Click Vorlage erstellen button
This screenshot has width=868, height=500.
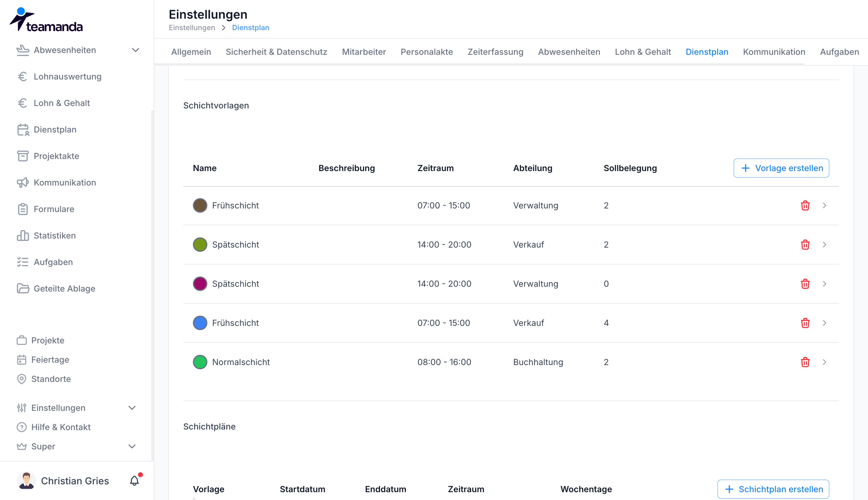coord(782,168)
